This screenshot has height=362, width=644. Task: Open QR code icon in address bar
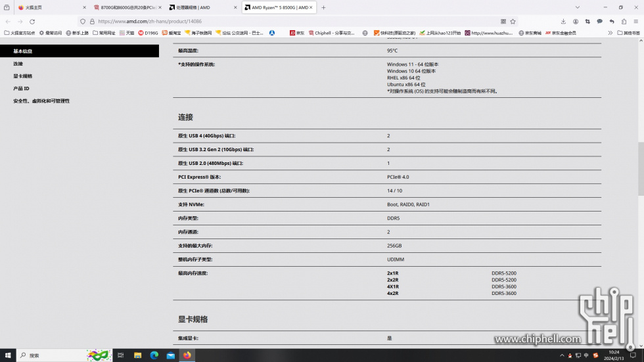coord(503,21)
